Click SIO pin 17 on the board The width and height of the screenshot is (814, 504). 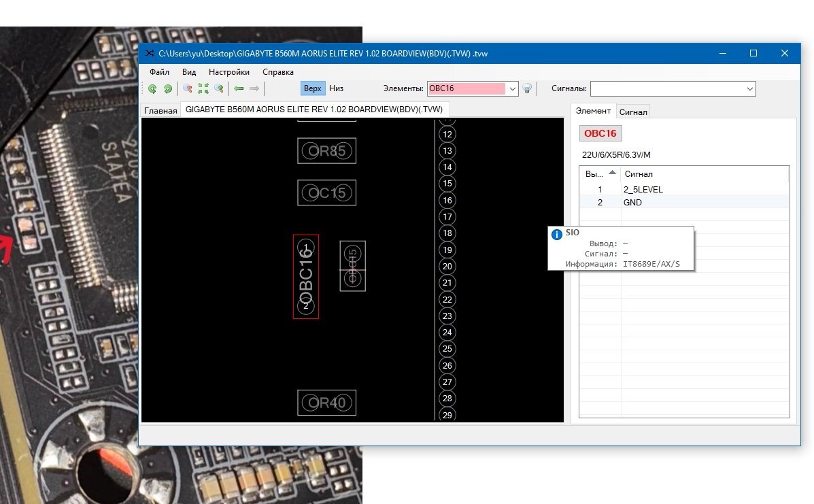[x=447, y=216]
